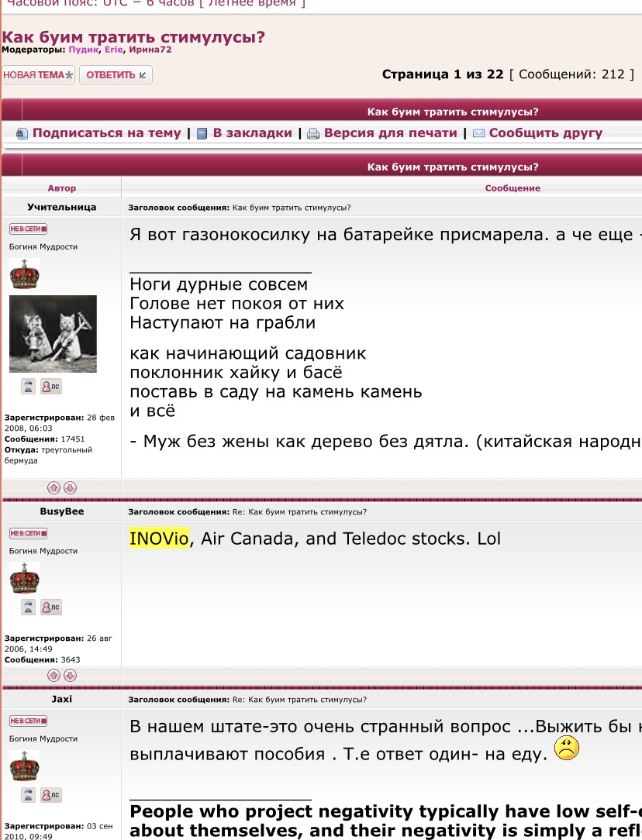This screenshot has height=840, width=642.
Task: Click the cats avatar image of Учительница
Action: [x=53, y=333]
